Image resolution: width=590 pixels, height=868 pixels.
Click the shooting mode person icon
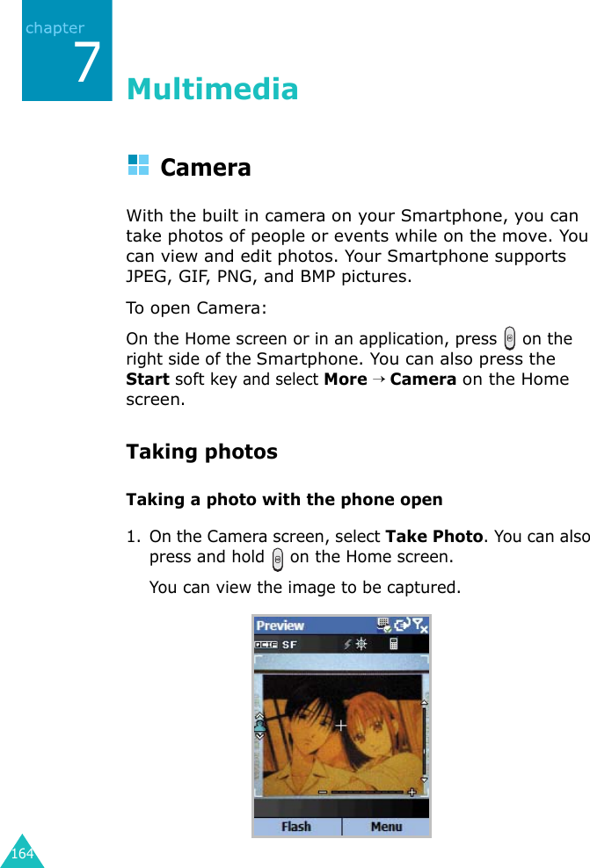[259, 726]
